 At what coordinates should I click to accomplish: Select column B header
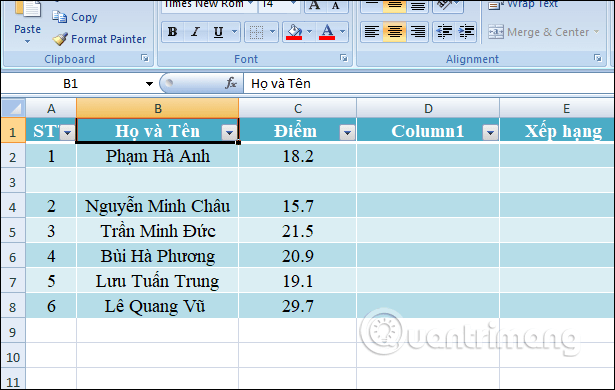click(158, 108)
